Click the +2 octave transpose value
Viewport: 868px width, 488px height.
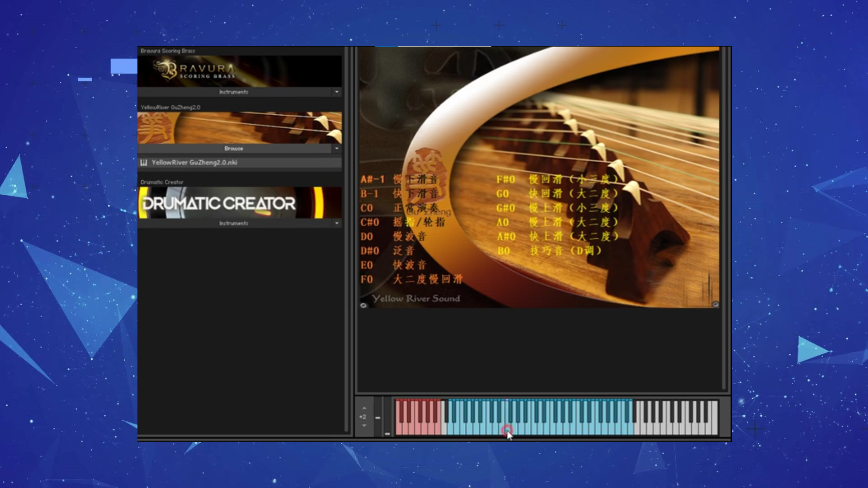(363, 417)
